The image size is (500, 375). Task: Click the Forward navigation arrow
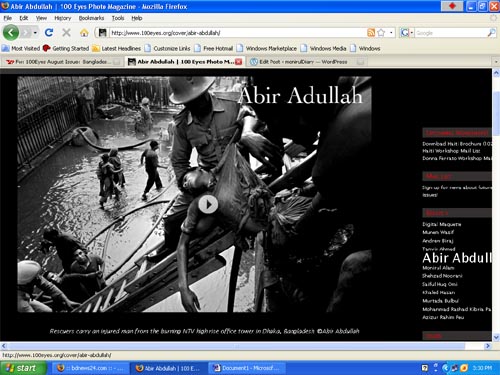coord(26,33)
